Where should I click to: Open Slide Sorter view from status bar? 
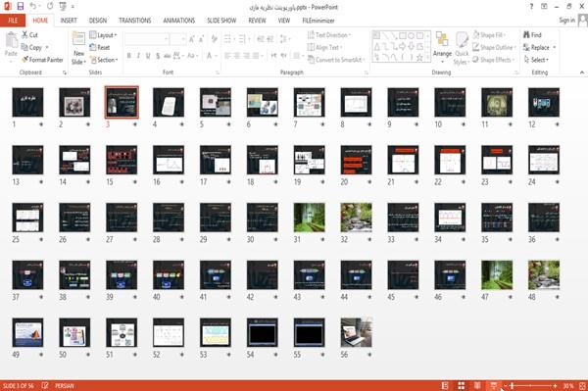click(462, 385)
